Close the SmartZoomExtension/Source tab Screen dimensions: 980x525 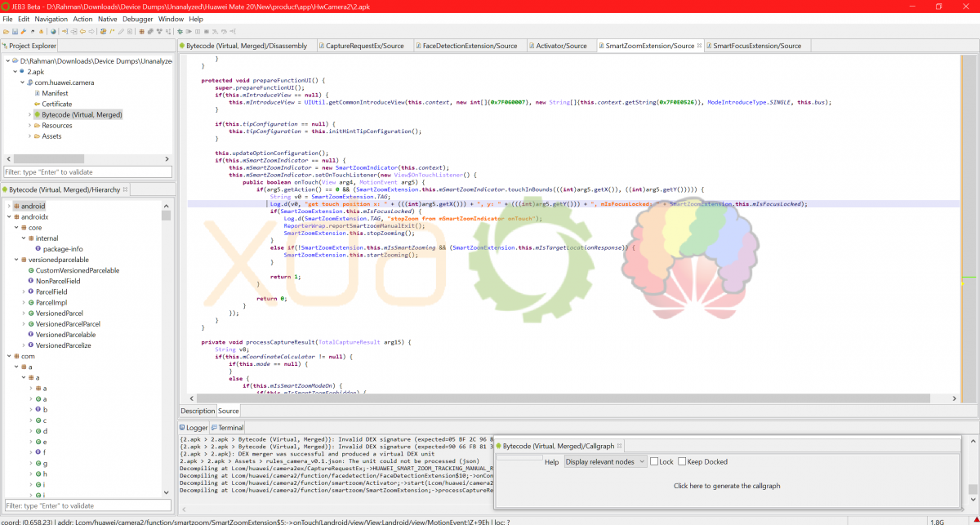[x=699, y=46]
